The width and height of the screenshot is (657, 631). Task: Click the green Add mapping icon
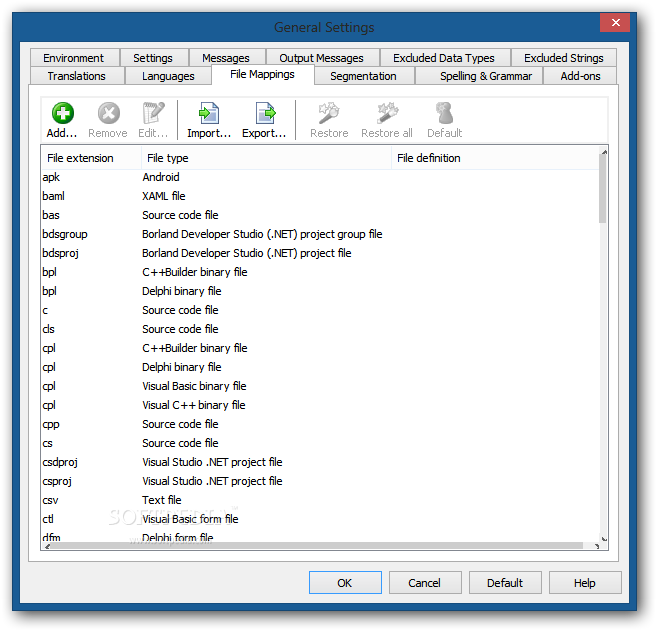[x=62, y=113]
